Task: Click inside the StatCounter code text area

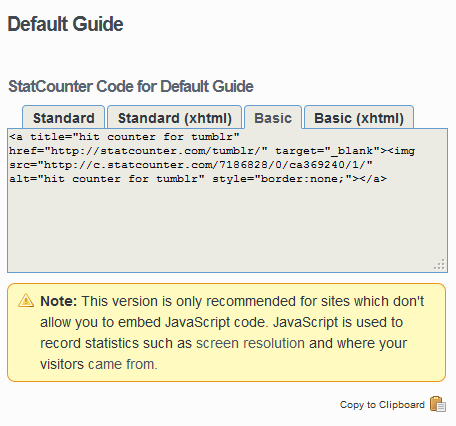Action: pyautogui.click(x=227, y=200)
